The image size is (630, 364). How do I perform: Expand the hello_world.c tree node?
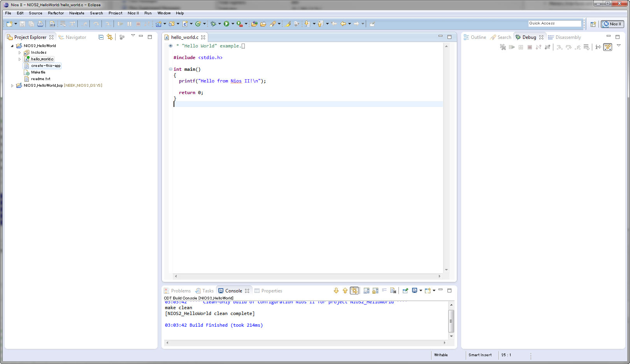19,59
